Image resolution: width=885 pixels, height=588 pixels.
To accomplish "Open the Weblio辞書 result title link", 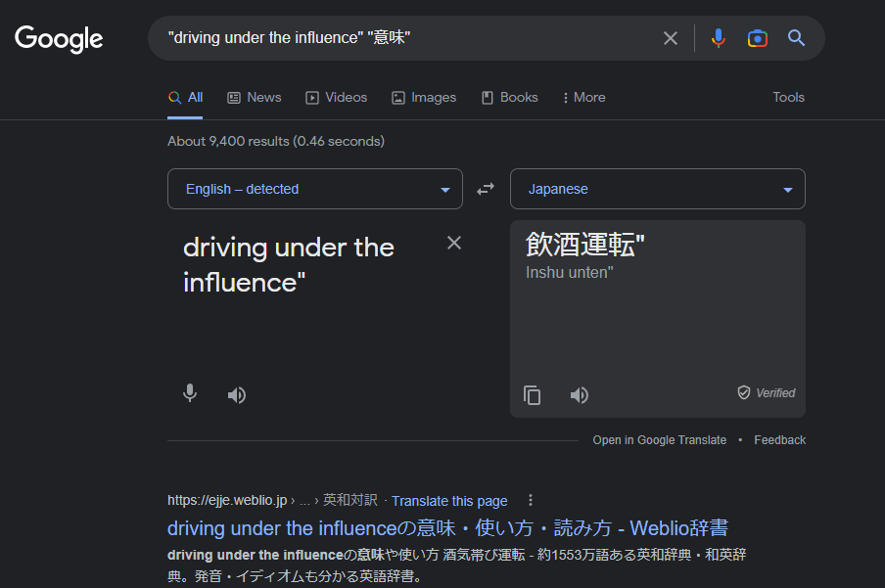I will (447, 528).
